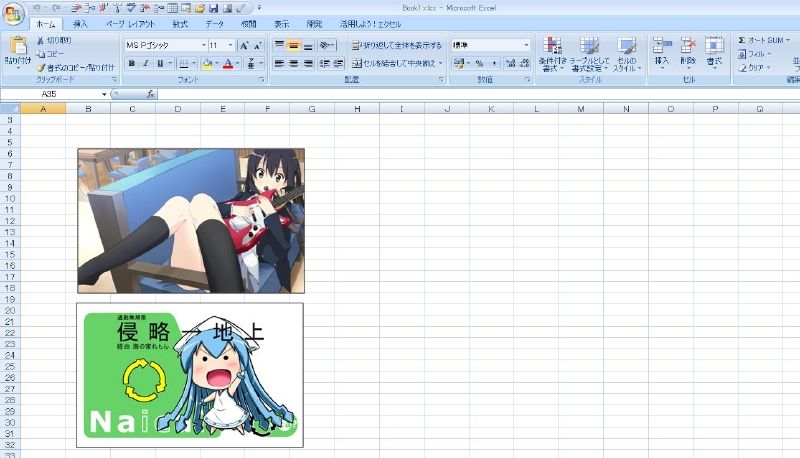This screenshot has height=458, width=800.
Task: Open the number format 標準 dropdown
Action: [526, 45]
